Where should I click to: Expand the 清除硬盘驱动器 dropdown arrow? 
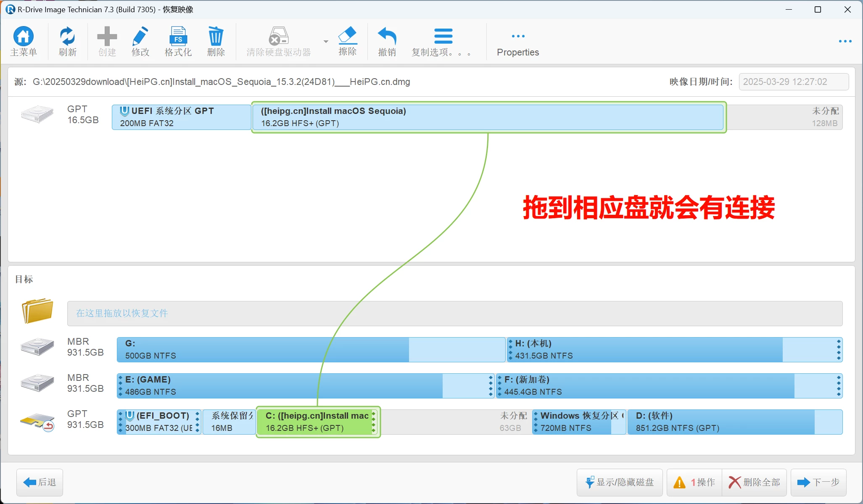coord(326,42)
